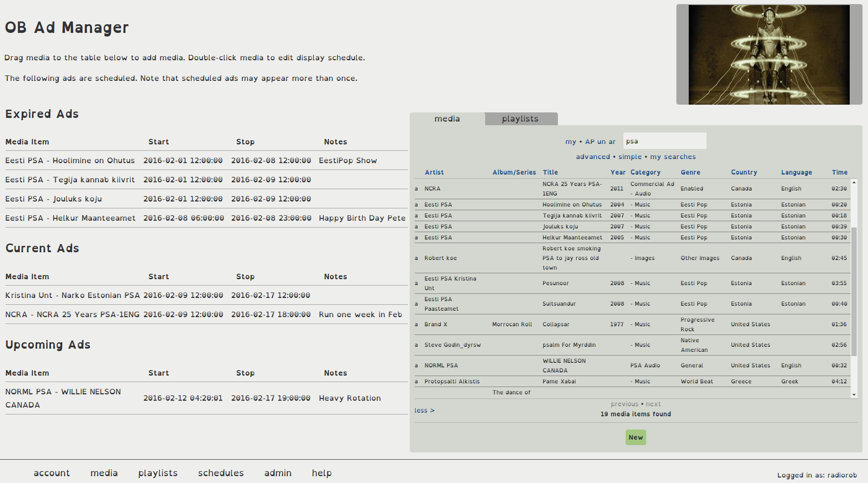Click the media list scrollbar up arrow

click(x=854, y=182)
